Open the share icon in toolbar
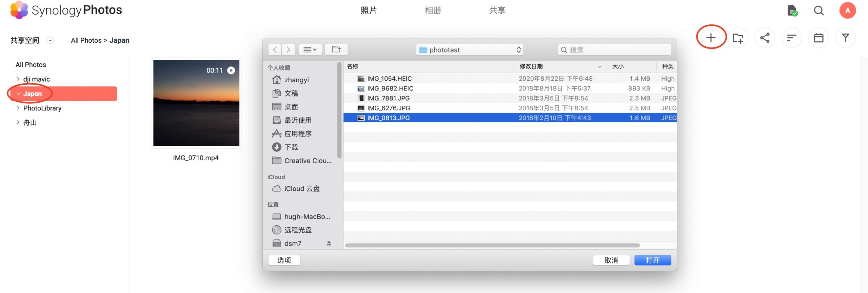The height and width of the screenshot is (293, 868). (765, 38)
